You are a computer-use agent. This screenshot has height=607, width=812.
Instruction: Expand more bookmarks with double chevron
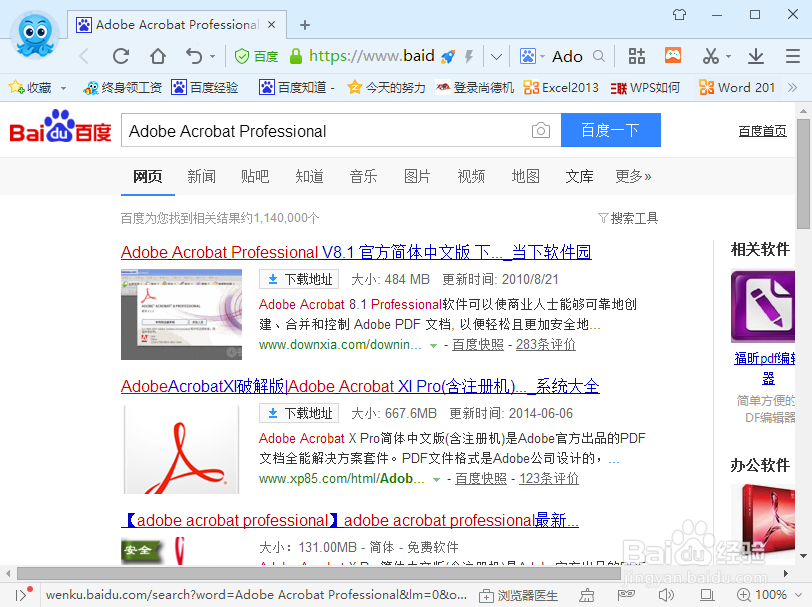point(792,87)
